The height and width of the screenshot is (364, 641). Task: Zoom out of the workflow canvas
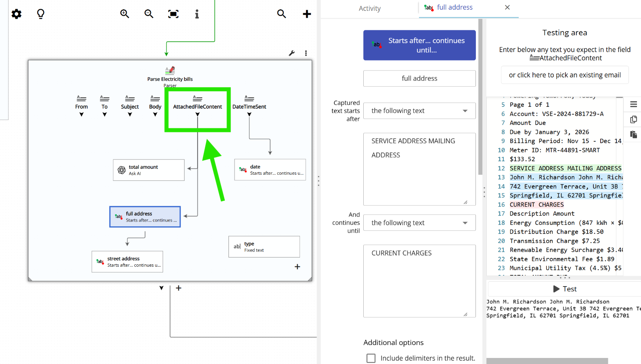click(x=149, y=14)
